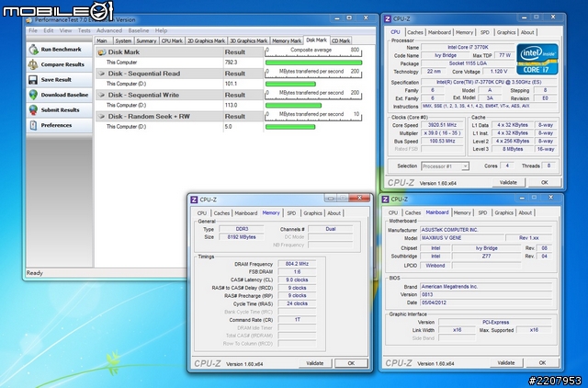Click Validate in Mainboard CPU-Z window
This screenshot has height=388, width=588.
point(506,363)
